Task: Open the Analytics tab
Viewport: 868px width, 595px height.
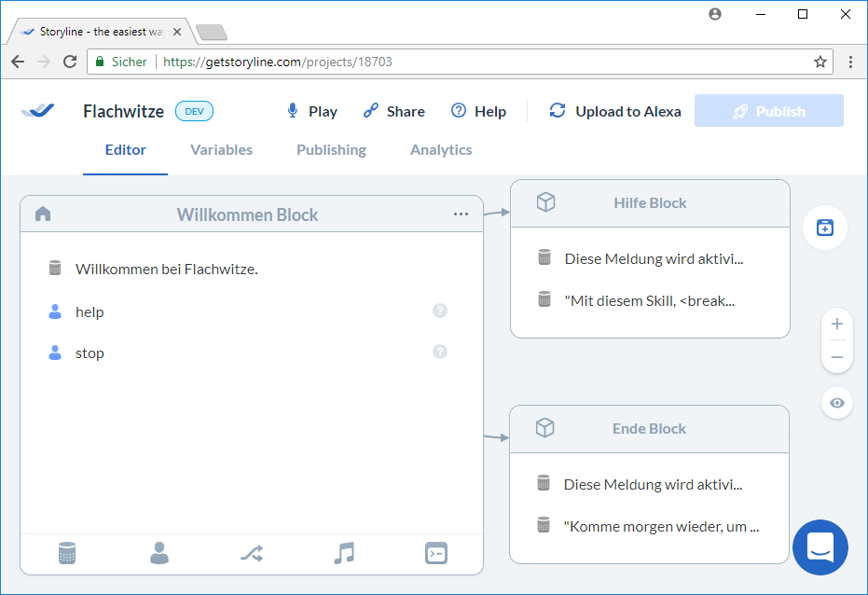Action: pyautogui.click(x=441, y=150)
